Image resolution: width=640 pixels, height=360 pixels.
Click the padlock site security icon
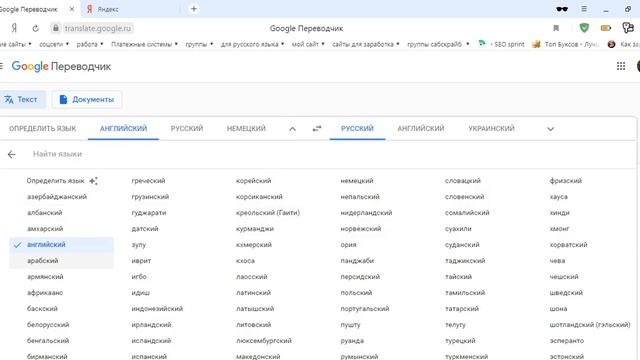click(56, 28)
